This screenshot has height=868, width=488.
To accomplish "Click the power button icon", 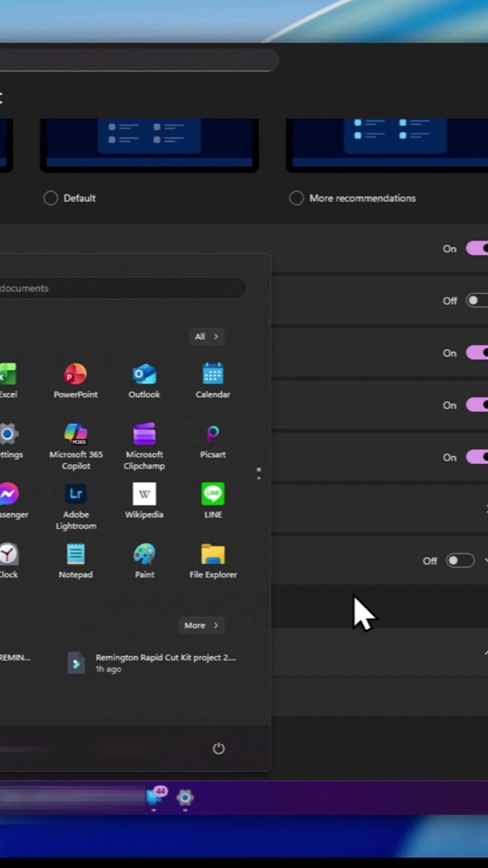I will 219,749.
